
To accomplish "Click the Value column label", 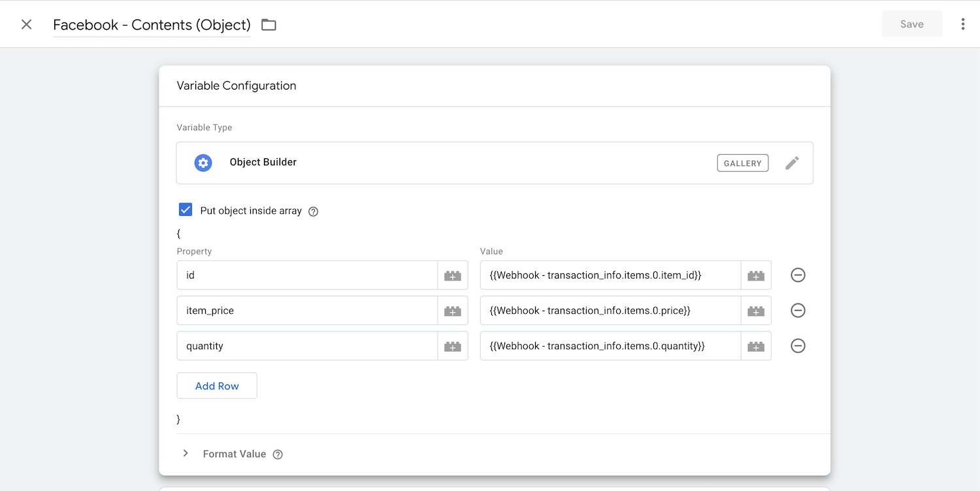I will click(x=491, y=251).
